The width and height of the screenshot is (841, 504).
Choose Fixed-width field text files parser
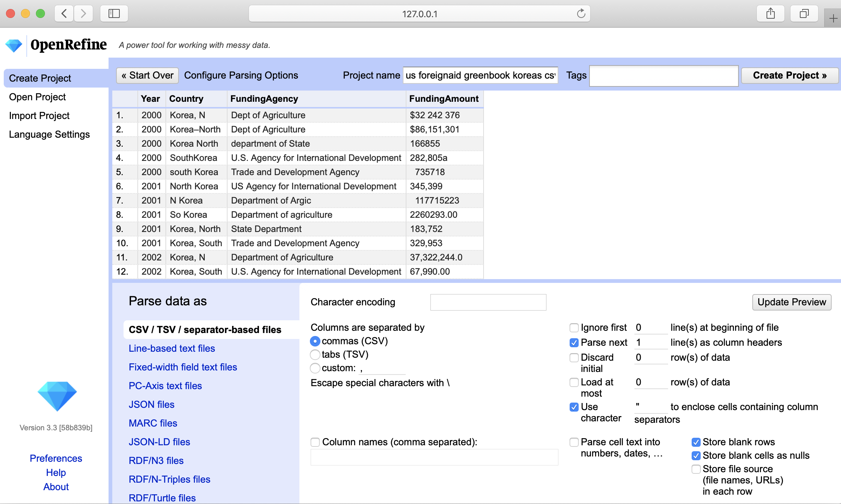[183, 367]
